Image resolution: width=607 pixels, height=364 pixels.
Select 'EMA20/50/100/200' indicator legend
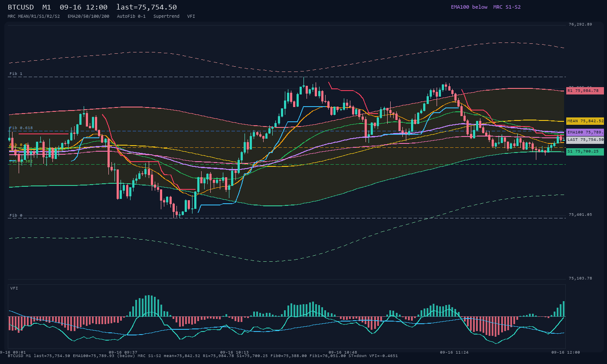point(88,16)
